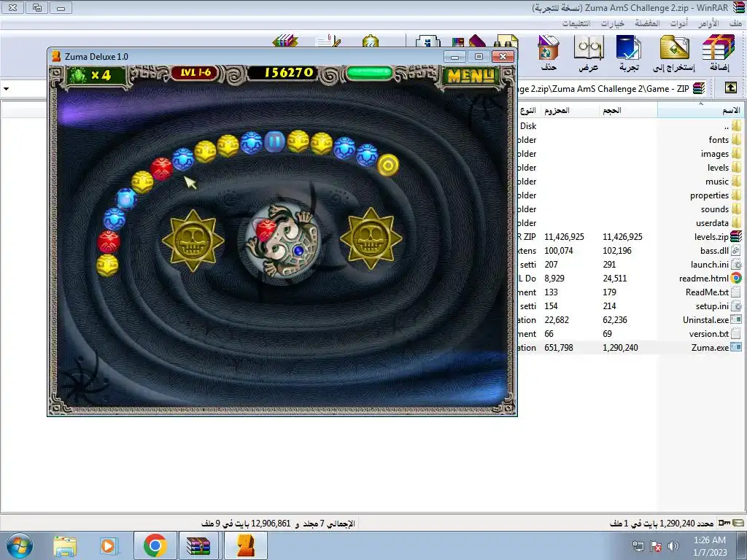Select the version.txt file icon
The width and height of the screenshot is (747, 560).
pyautogui.click(x=737, y=333)
